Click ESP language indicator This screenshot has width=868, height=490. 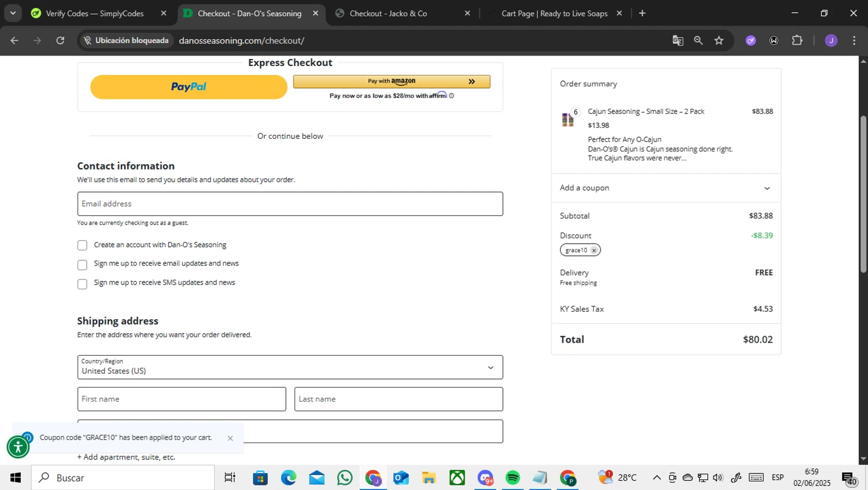click(778, 478)
